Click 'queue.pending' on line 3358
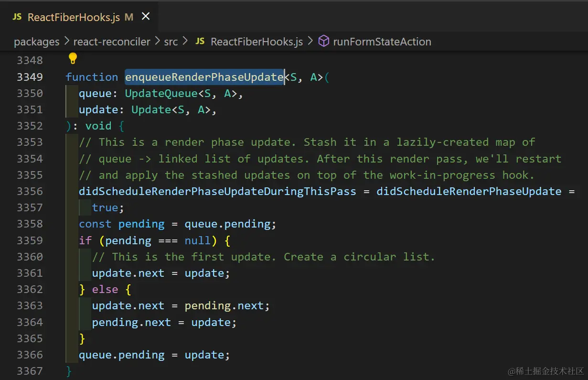Viewport: 588px width, 380px height. pos(227,224)
